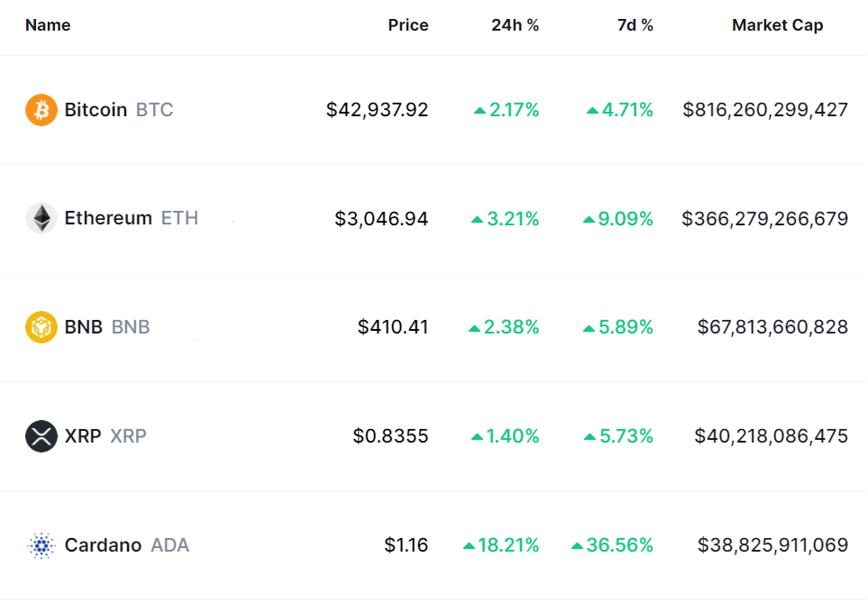
Task: Click Cardano's 24h change 18.21%
Action: 509,545
